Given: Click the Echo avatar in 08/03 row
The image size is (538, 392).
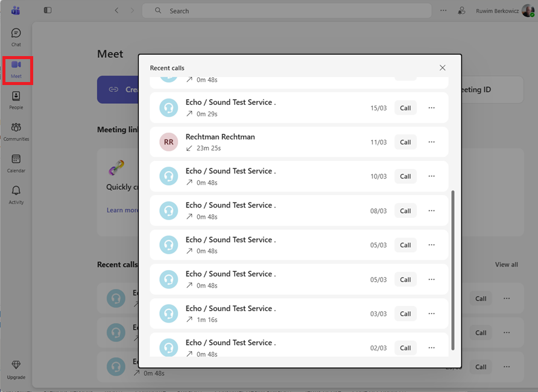Looking at the screenshot, I should [169, 210].
